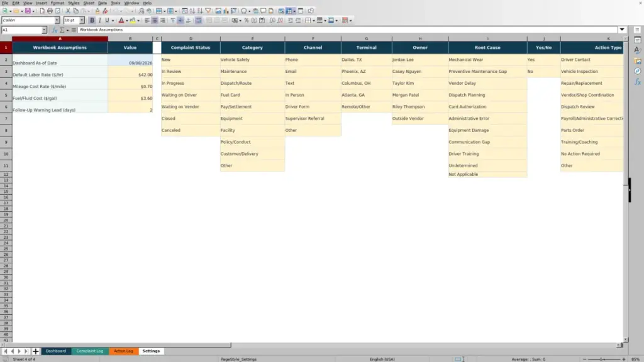Click the formula input line
Screen dimensions: 644x362
pyautogui.click(x=347, y=30)
